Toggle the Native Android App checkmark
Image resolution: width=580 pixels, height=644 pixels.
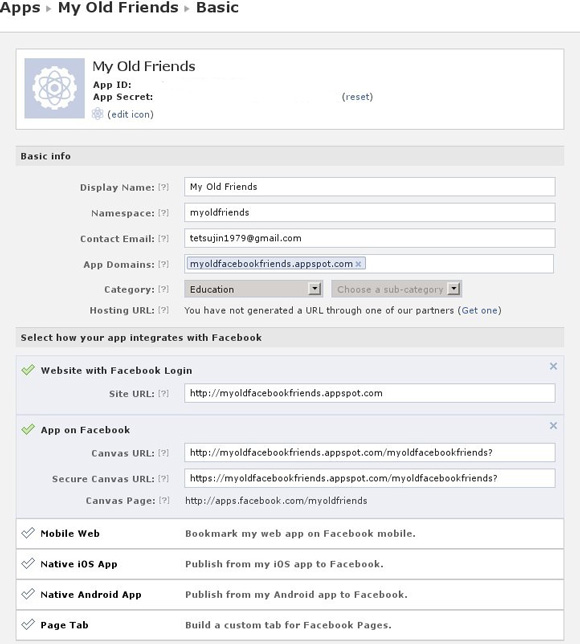(x=28, y=594)
